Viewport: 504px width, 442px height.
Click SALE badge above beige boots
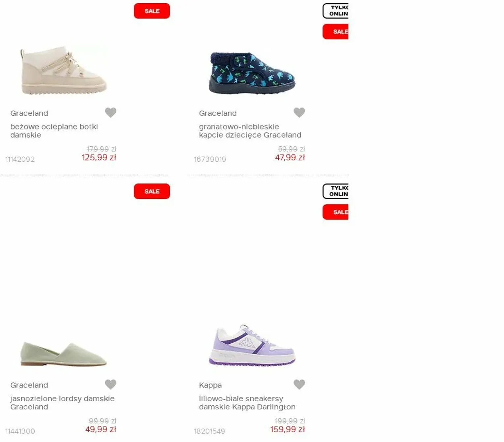[152, 11]
